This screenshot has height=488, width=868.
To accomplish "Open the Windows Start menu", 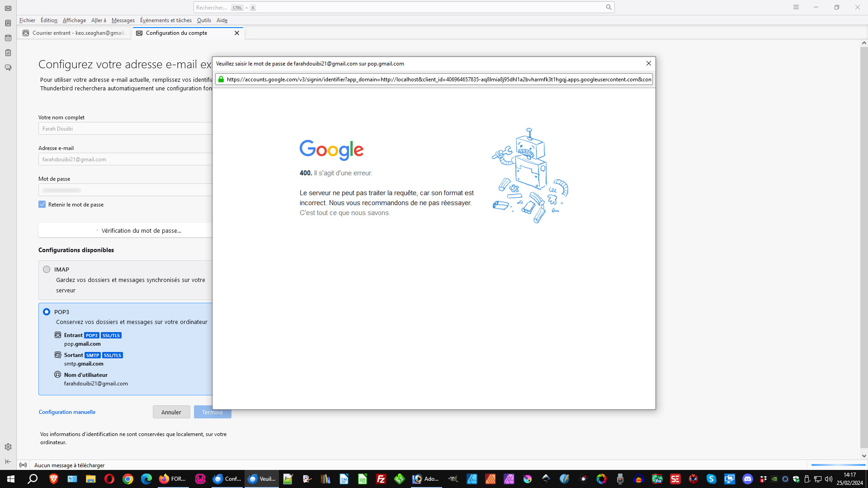I will [x=11, y=479].
